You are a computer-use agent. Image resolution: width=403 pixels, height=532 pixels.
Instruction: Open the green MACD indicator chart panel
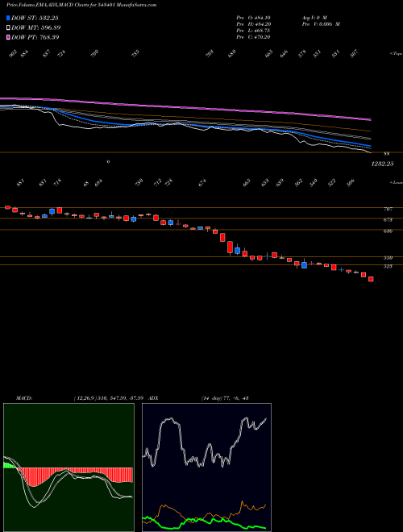pos(69,468)
